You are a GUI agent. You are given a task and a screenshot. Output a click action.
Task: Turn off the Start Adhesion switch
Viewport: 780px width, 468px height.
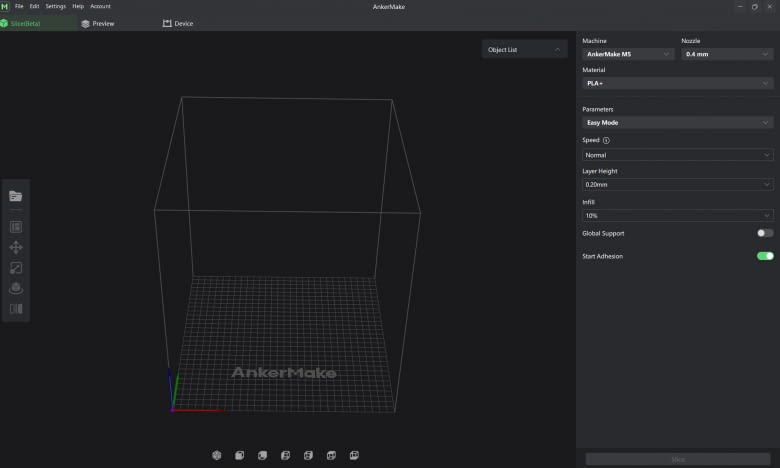tap(765, 256)
